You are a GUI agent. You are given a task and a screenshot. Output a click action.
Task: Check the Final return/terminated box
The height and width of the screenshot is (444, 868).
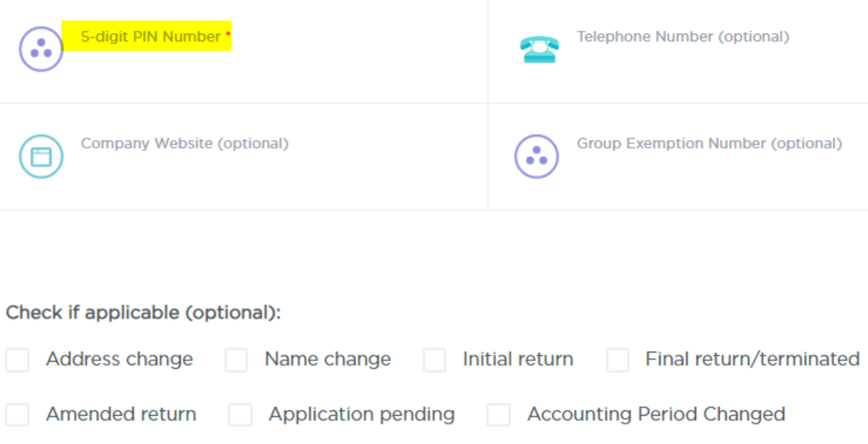click(617, 360)
